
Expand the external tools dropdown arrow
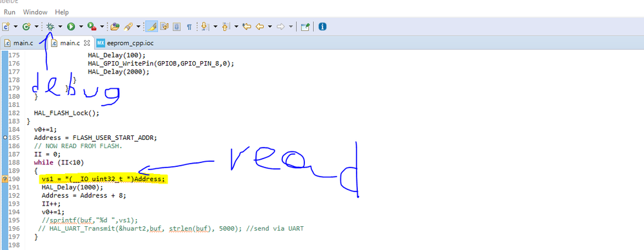(x=102, y=26)
